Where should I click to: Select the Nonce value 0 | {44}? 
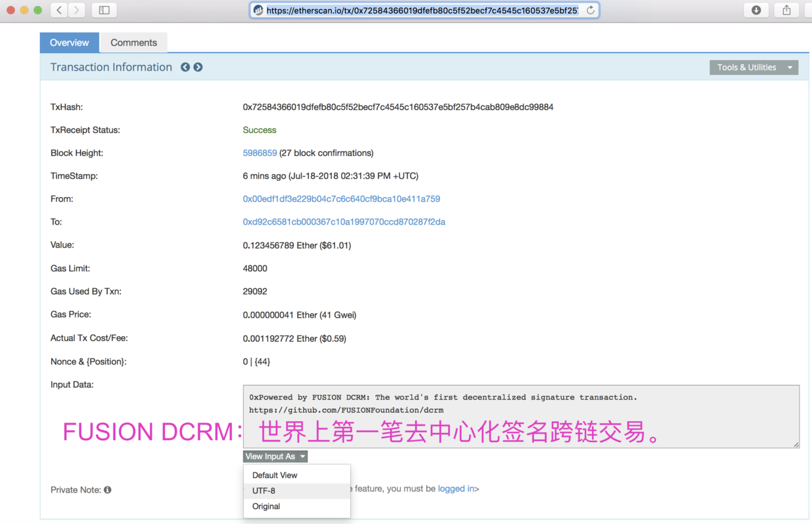coord(257,362)
